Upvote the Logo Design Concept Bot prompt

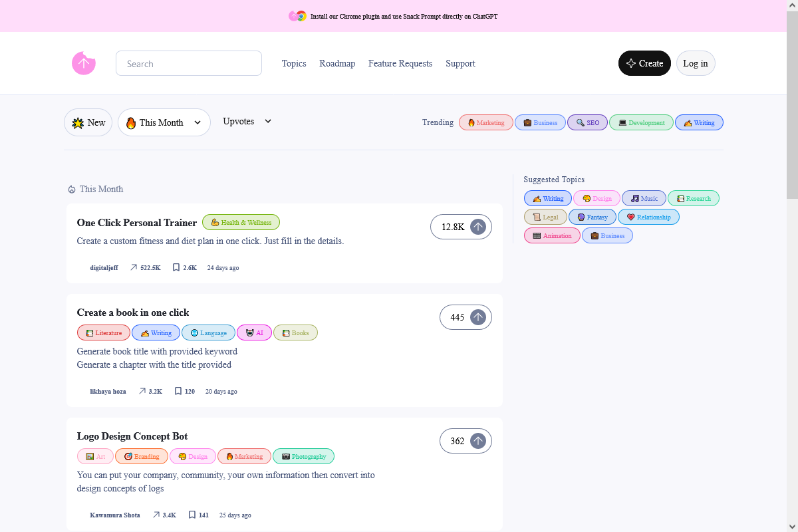coord(478,441)
